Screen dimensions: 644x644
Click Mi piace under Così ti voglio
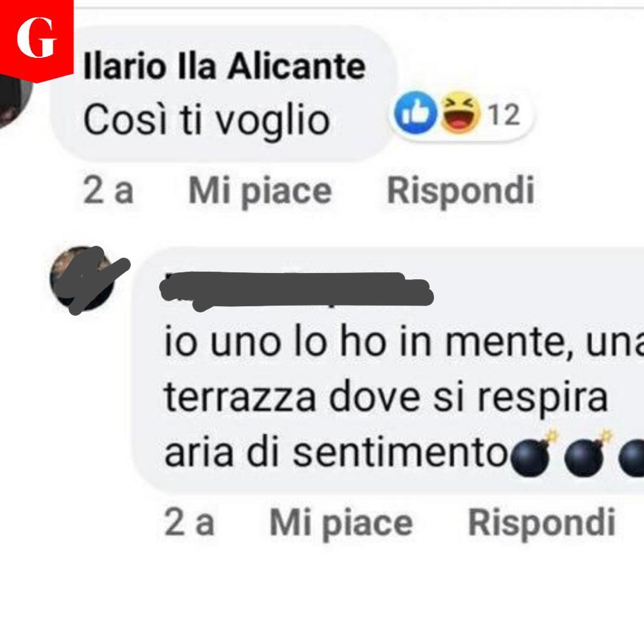click(x=260, y=191)
